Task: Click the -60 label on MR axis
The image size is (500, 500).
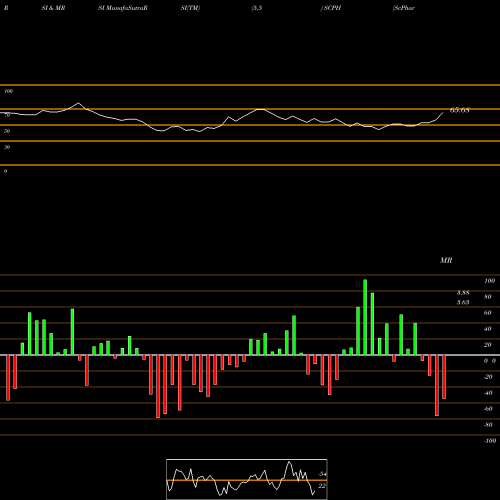Action: pyautogui.click(x=488, y=409)
